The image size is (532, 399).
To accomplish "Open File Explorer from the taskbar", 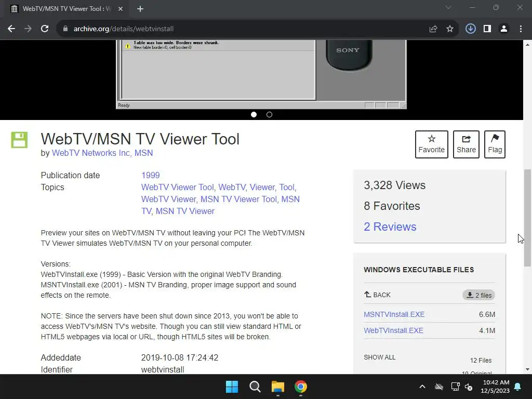I will click(277, 387).
